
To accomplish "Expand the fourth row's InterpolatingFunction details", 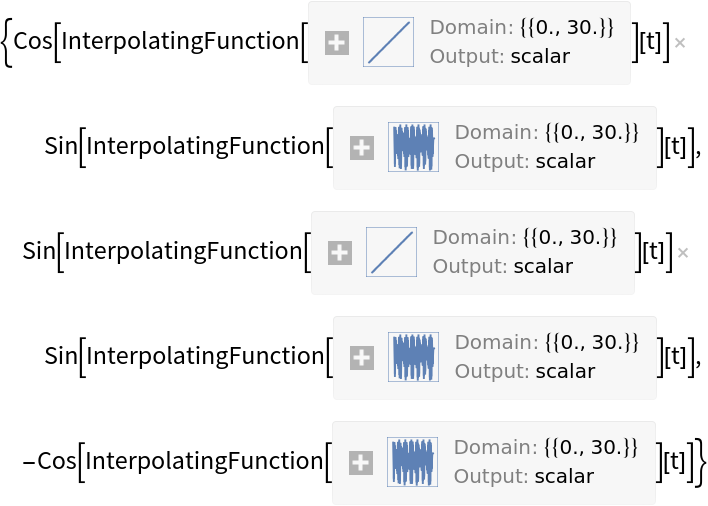I will click(361, 358).
